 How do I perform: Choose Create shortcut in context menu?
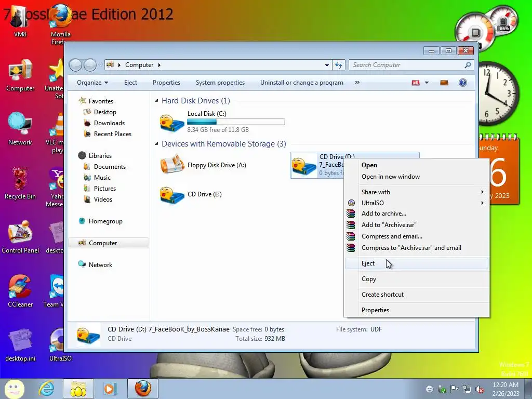click(417, 295)
